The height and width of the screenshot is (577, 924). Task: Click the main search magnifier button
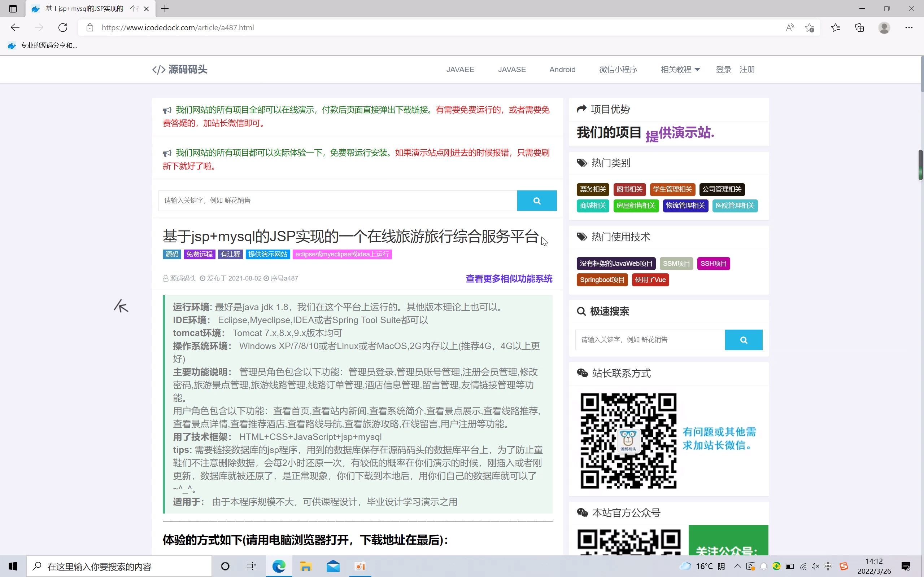point(536,201)
